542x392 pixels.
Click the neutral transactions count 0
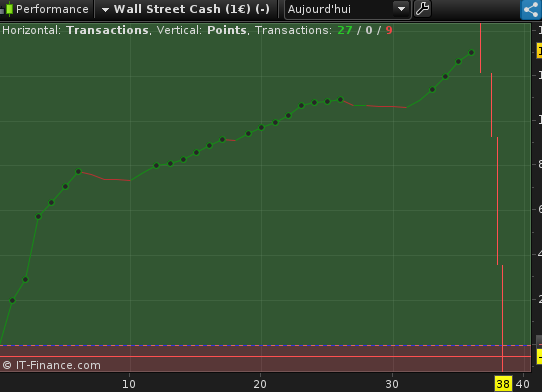pos(369,30)
